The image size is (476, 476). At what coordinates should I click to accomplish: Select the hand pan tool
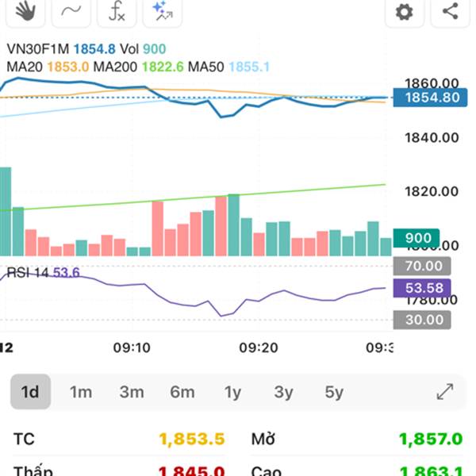(25, 12)
